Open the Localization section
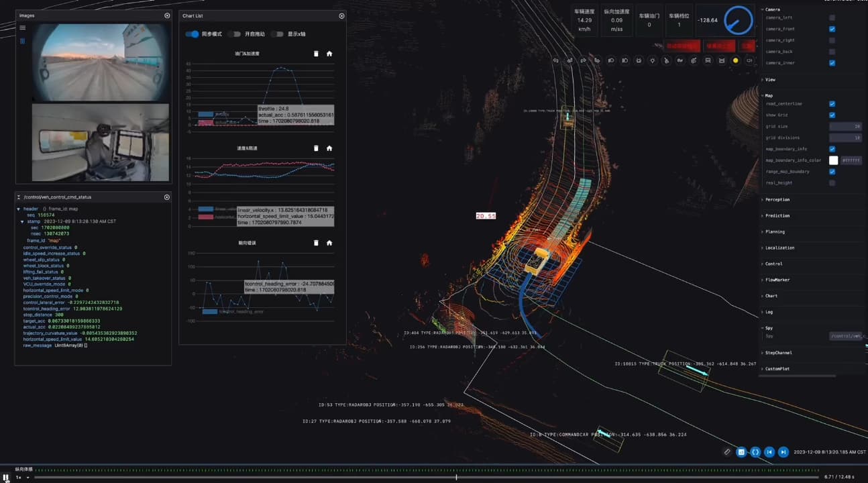This screenshot has width=868, height=483. (x=779, y=248)
